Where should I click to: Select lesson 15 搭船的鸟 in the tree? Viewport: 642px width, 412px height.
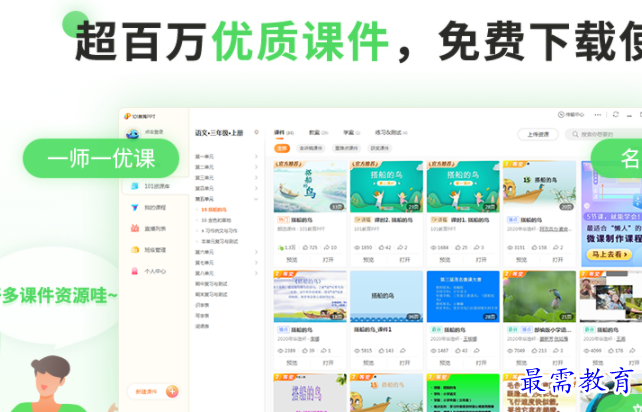(214, 210)
